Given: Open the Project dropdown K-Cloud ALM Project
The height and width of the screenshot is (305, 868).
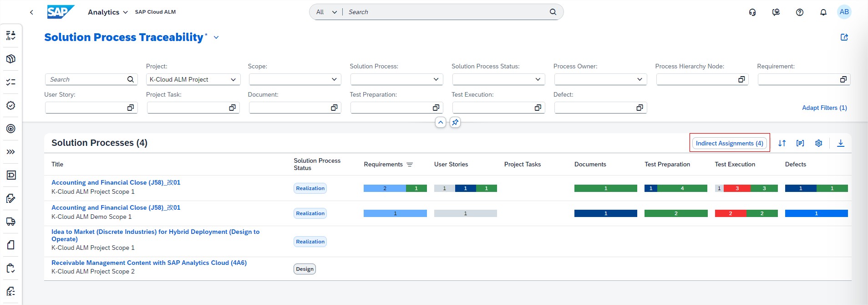Looking at the screenshot, I should point(193,79).
